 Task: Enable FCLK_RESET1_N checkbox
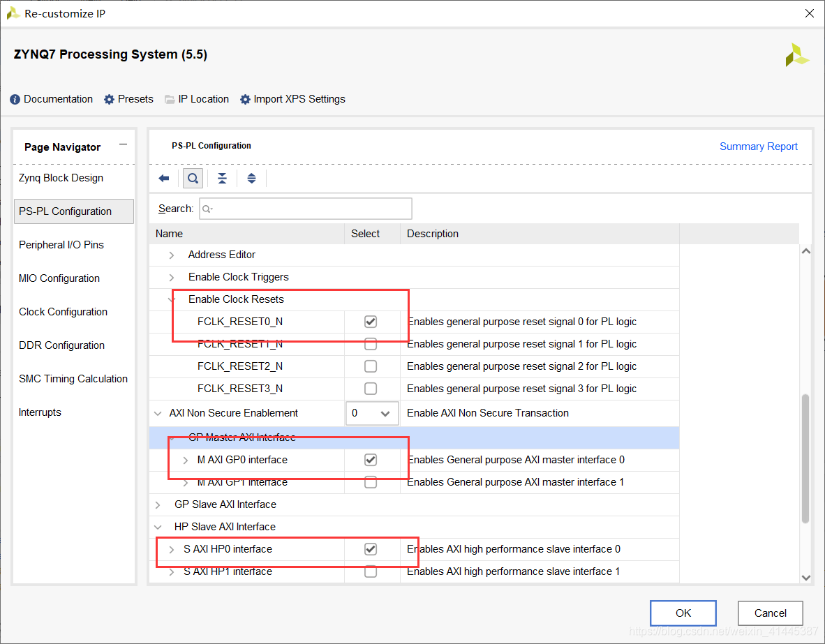371,344
